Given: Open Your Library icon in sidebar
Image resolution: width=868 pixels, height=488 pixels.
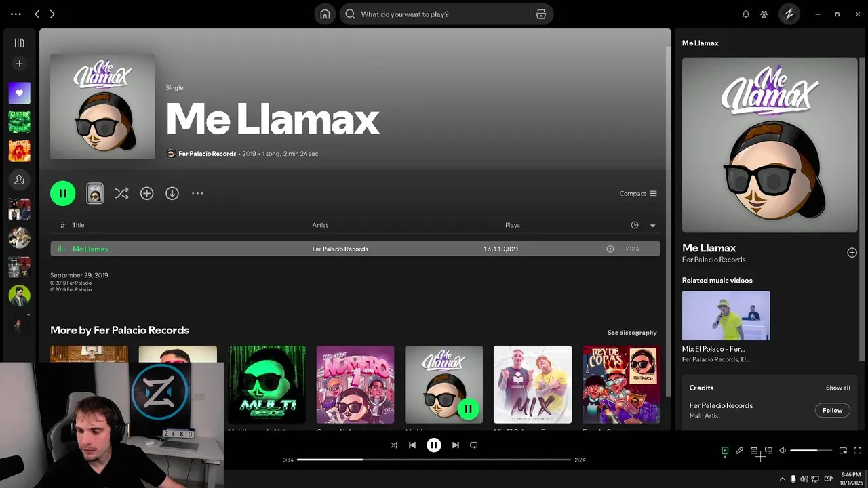Looking at the screenshot, I should (19, 43).
